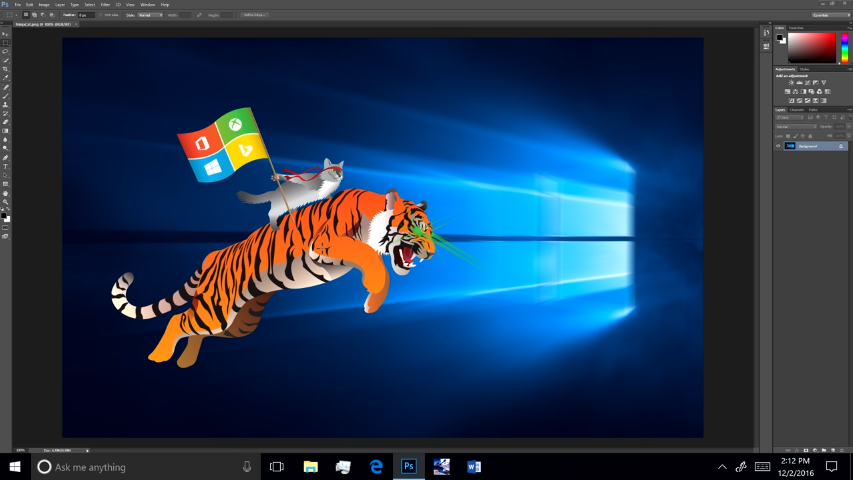Screen dimensions: 853x480
Task: Swap width and height values button
Action: coord(199,15)
